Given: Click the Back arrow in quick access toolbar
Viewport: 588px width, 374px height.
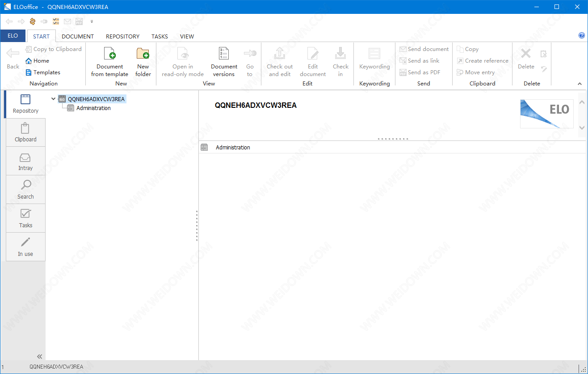Looking at the screenshot, I should (x=9, y=21).
